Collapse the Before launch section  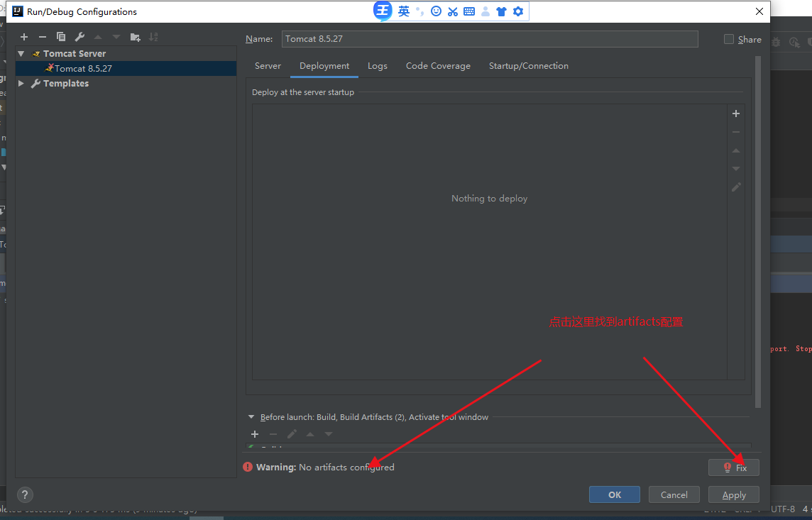[x=251, y=416]
